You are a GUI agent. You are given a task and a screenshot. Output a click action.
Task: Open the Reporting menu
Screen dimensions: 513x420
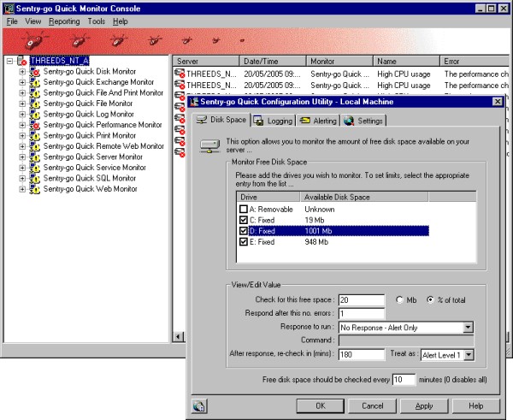[x=64, y=21]
